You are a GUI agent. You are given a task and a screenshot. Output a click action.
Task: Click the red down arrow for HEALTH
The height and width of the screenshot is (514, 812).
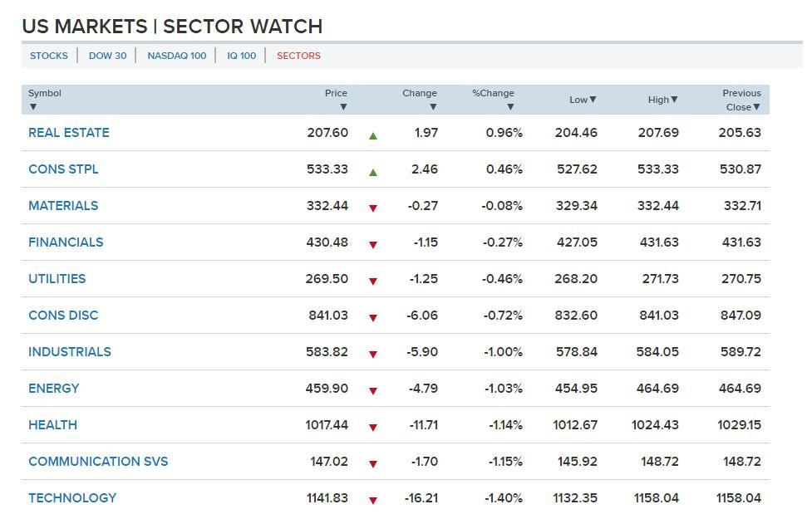click(x=373, y=428)
